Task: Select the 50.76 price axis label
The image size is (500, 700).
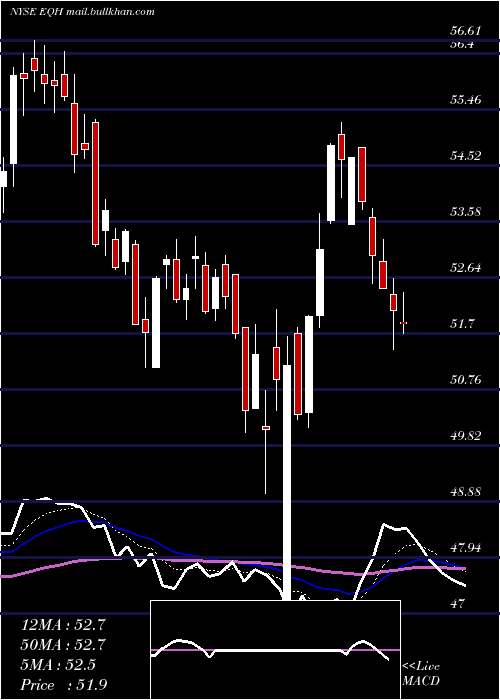Action: (x=465, y=380)
